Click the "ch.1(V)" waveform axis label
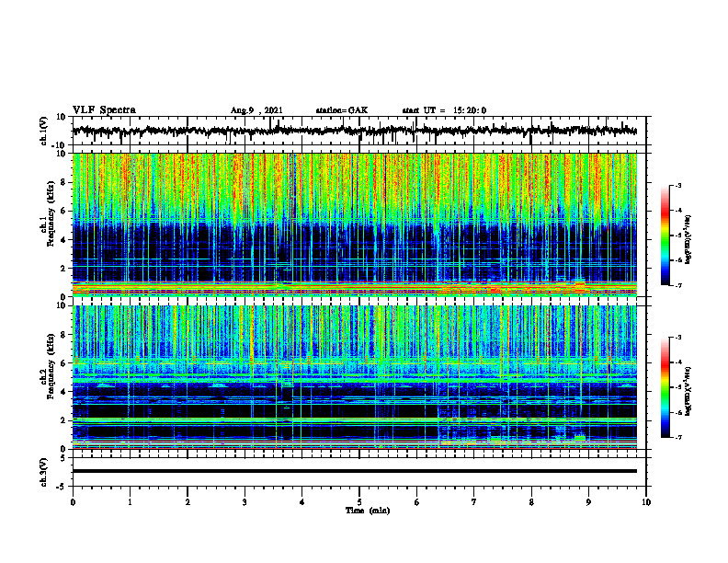Screen dimensions: 728x563 pos(44,131)
